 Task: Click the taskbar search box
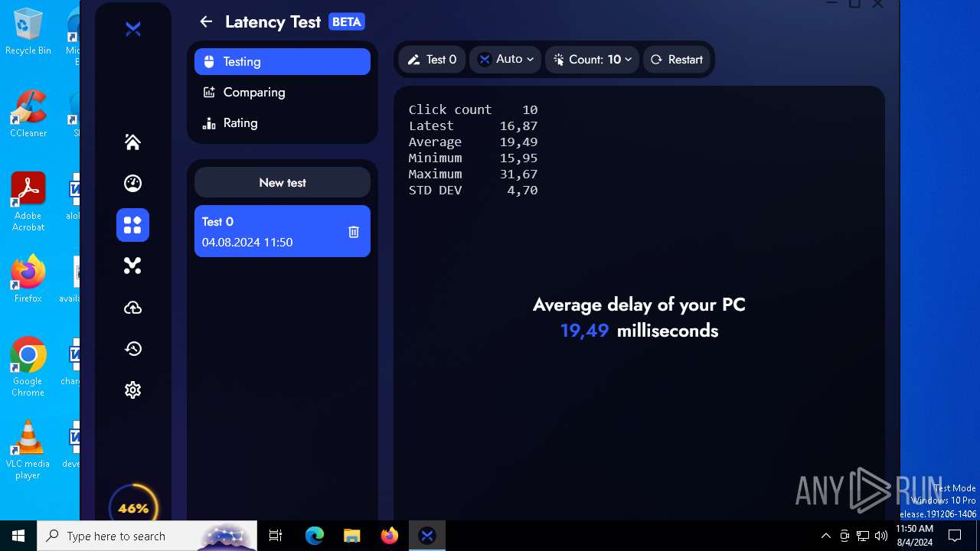tap(147, 536)
